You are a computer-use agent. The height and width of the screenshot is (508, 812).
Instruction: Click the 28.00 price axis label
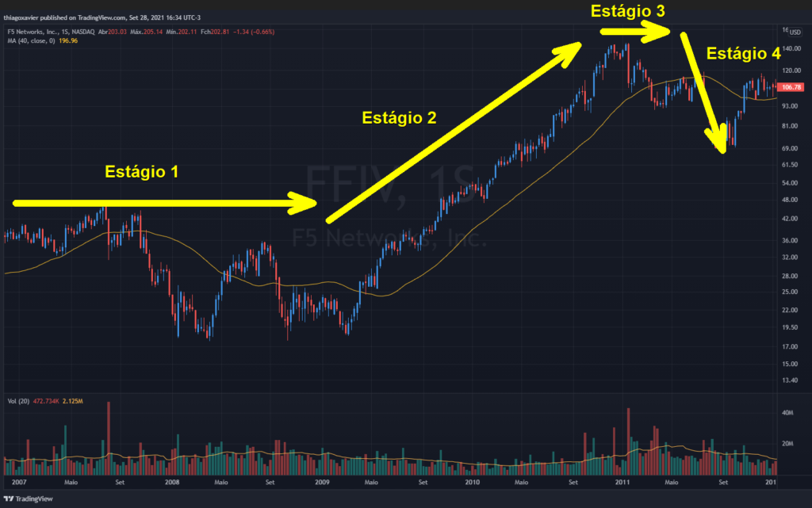(x=791, y=277)
